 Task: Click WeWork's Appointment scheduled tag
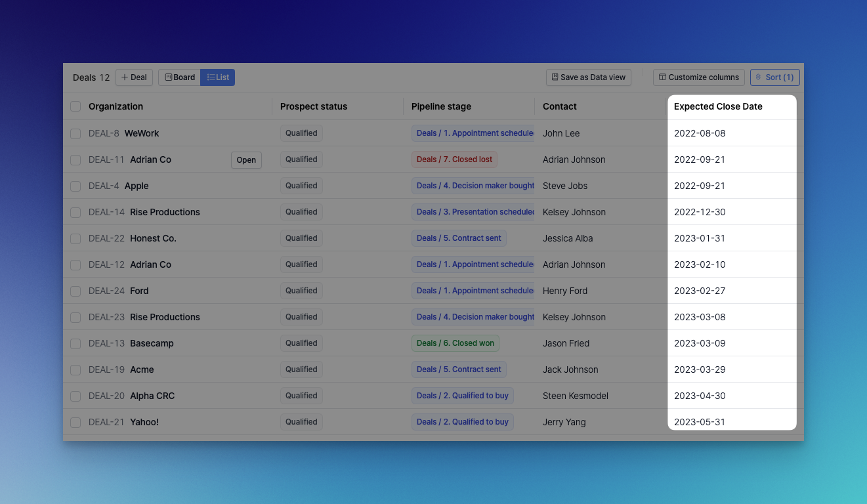[473, 133]
